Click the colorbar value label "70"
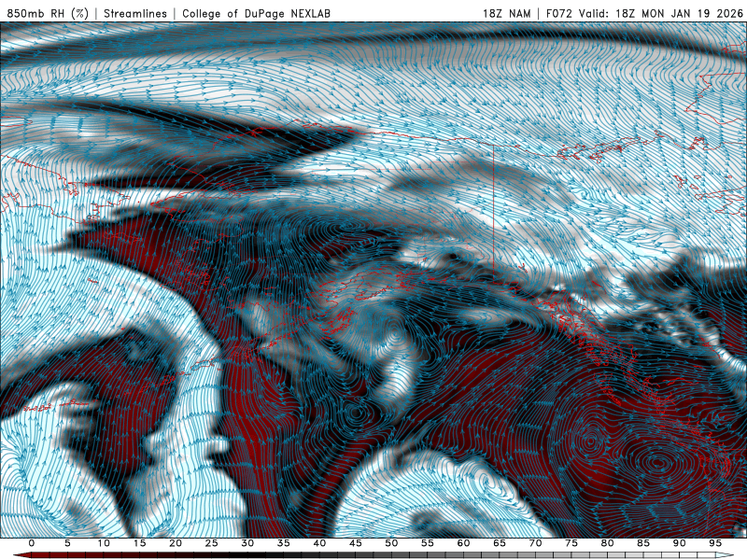 tap(535, 543)
